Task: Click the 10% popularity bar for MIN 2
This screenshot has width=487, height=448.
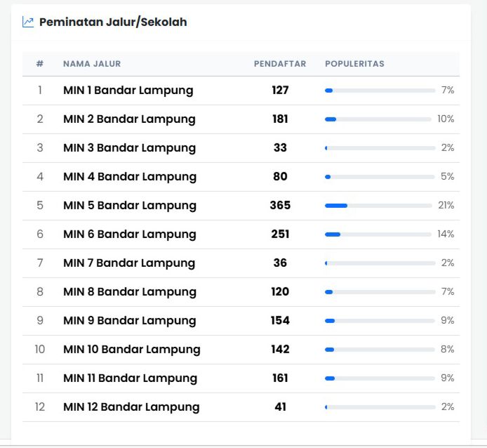Action: click(378, 119)
